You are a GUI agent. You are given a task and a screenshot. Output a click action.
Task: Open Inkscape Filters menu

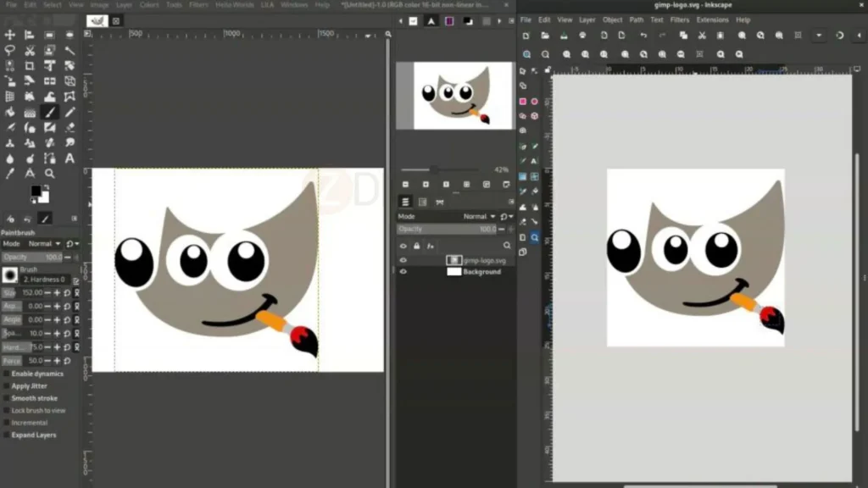click(680, 20)
